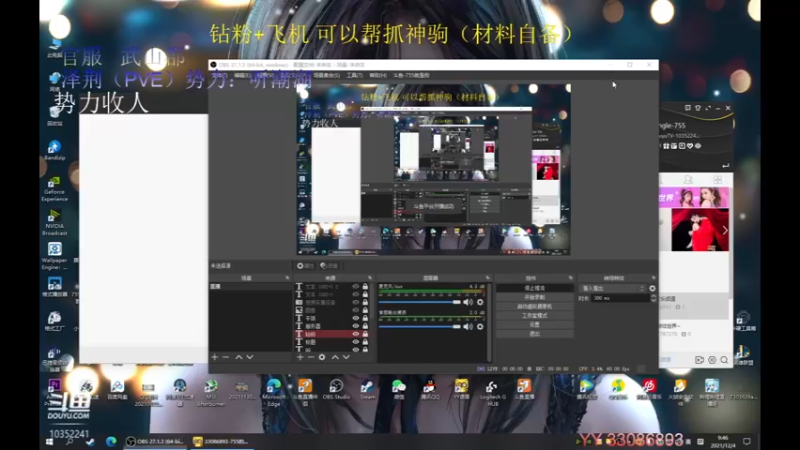Unlock the 文本 (GDI+) 2 source
This screenshot has height=450, width=800.
tap(365, 287)
